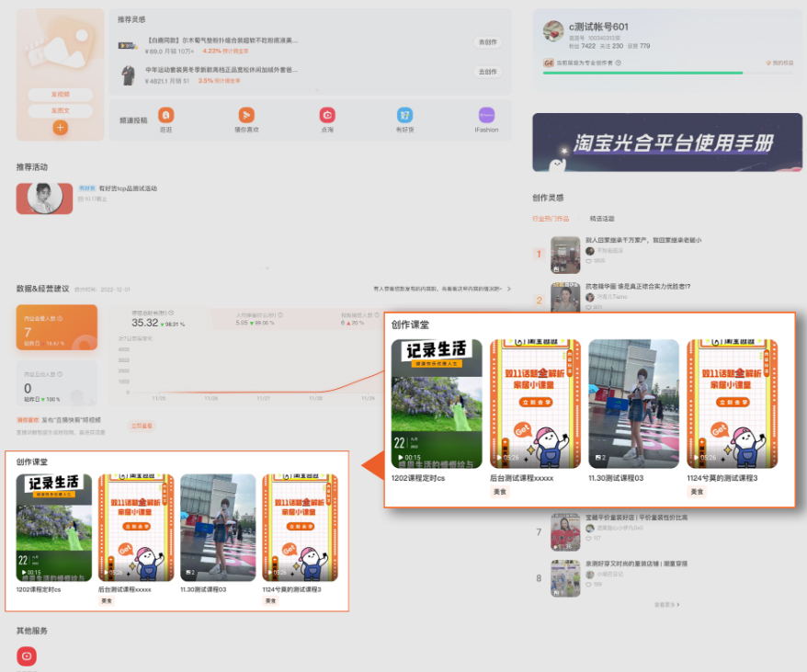Click the red camera icon under 其他服务

[26, 656]
